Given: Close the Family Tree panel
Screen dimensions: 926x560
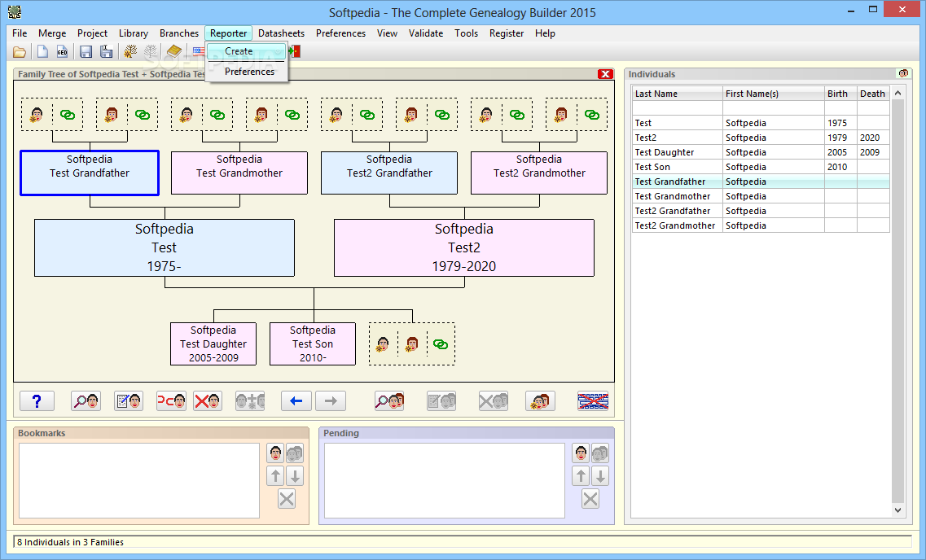Looking at the screenshot, I should click(x=605, y=74).
